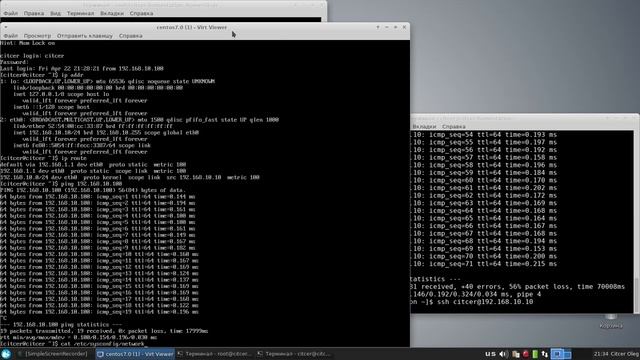Click the icmp_seq=54 ping line in right terminal

tap(484, 135)
